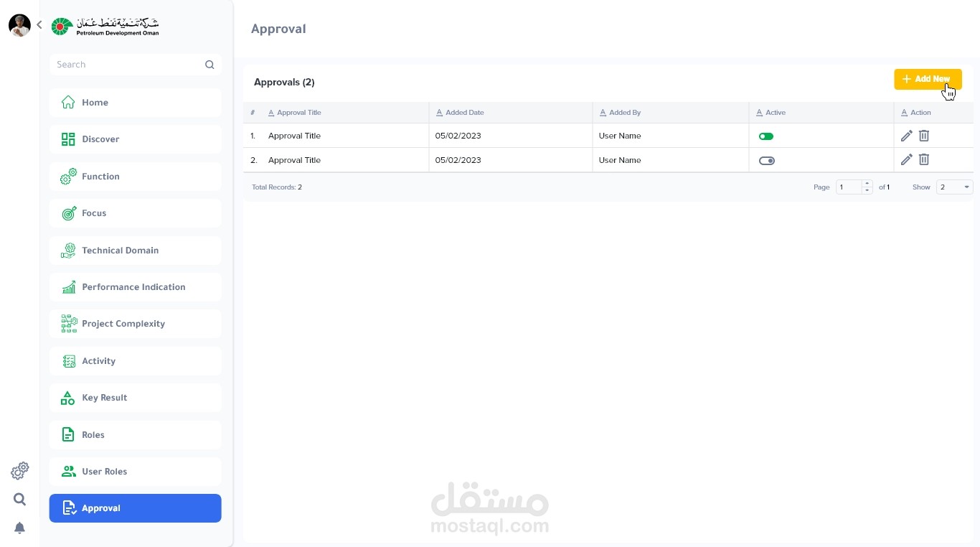Image resolution: width=980 pixels, height=547 pixels.
Task: Toggle off Active switch in row 1
Action: [766, 136]
